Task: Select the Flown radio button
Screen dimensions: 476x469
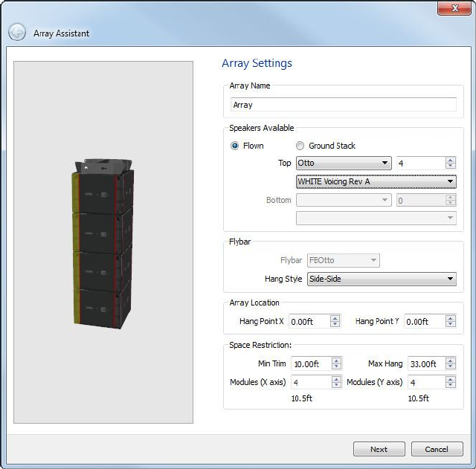Action: click(x=235, y=146)
